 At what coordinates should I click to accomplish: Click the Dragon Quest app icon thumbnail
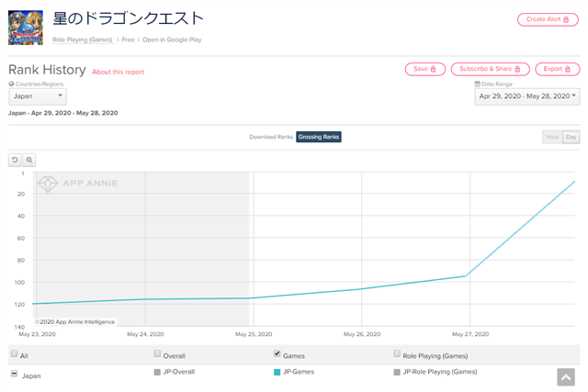tap(26, 28)
